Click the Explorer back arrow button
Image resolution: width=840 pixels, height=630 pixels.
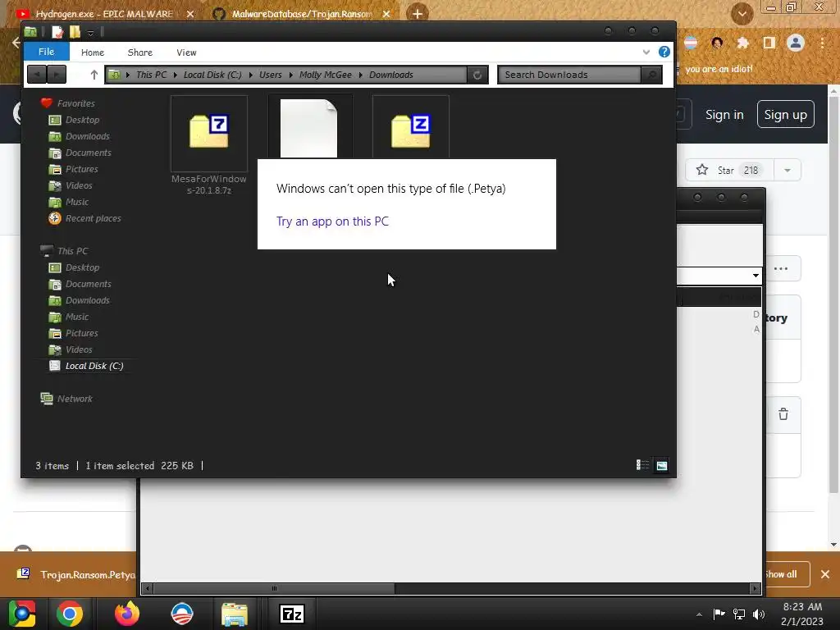[x=37, y=75]
